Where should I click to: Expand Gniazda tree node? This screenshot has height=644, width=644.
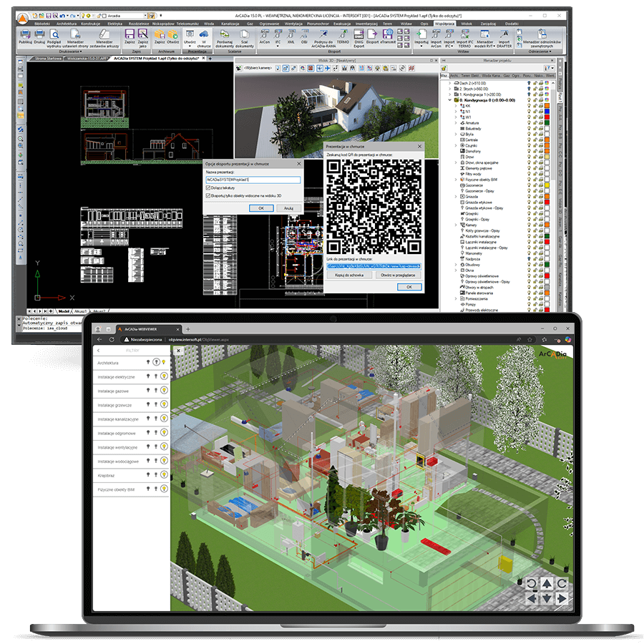click(x=456, y=197)
